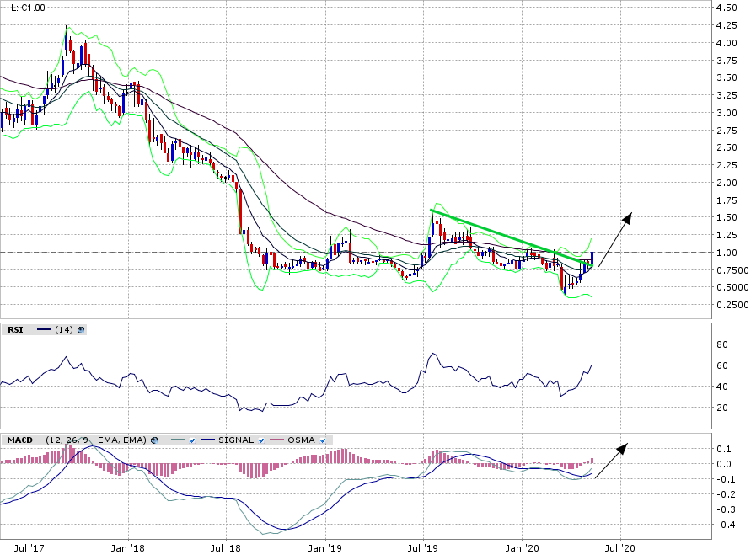Click the teal MACD line color swatch
The image size is (756, 560).
click(177, 440)
